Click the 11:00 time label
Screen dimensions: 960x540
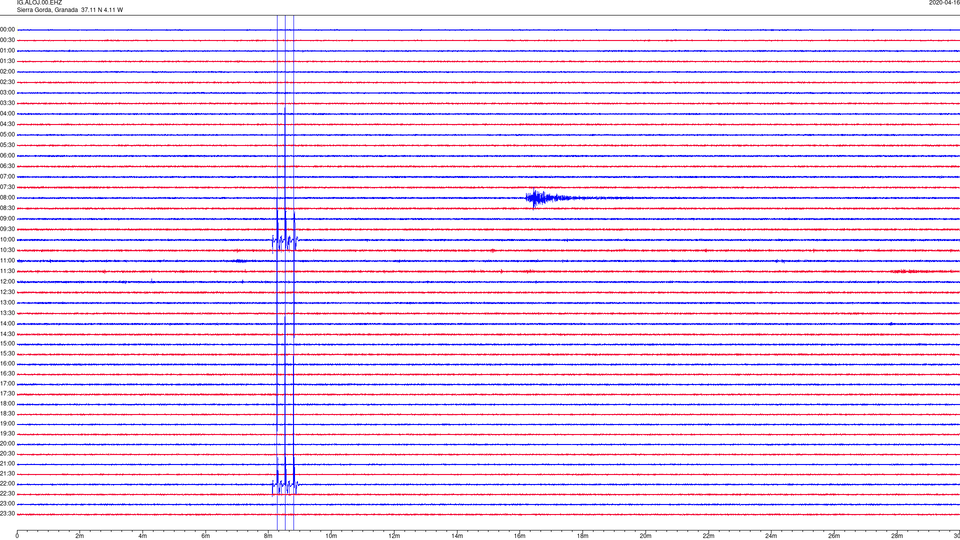tap(7, 260)
